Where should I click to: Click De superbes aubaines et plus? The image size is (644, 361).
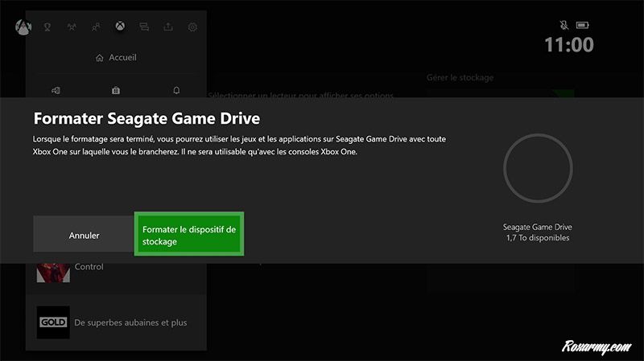(x=130, y=322)
